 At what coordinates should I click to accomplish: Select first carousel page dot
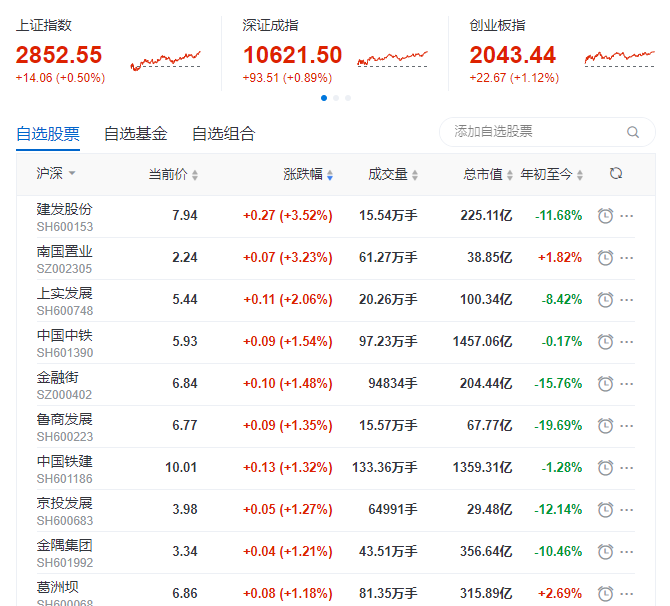pos(324,98)
